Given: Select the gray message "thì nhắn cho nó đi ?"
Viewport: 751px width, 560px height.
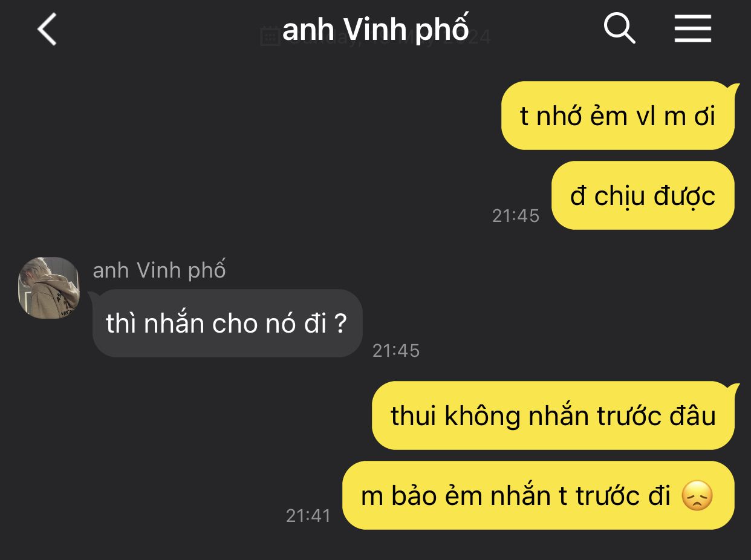Looking at the screenshot, I should pos(227,323).
